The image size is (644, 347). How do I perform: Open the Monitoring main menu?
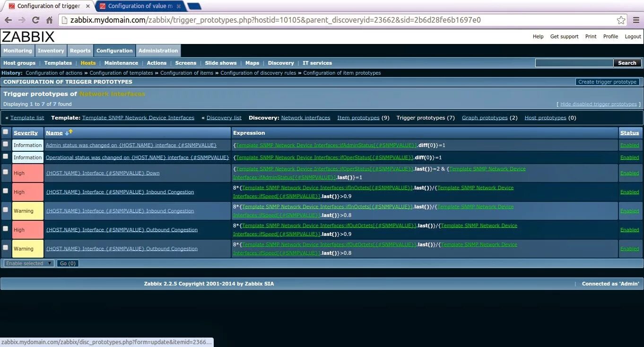pos(17,51)
